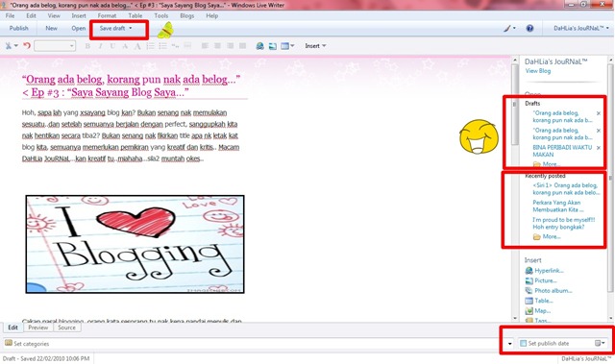Image resolution: width=615 pixels, height=364 pixels.
Task: Click the Publish button
Action: pos(19,28)
